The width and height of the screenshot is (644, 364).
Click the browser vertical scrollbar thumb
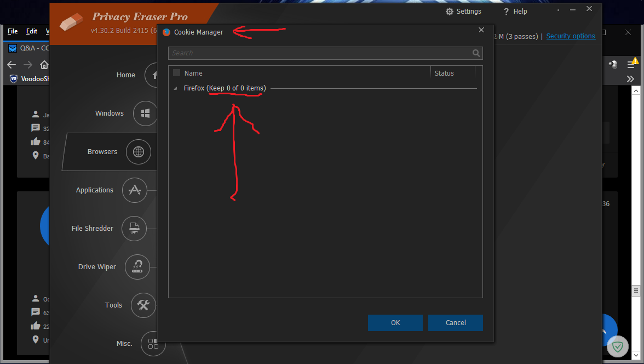click(x=636, y=291)
